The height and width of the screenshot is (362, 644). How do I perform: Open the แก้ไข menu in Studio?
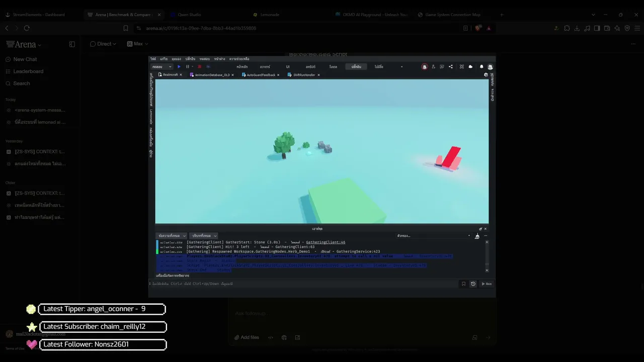[164, 59]
